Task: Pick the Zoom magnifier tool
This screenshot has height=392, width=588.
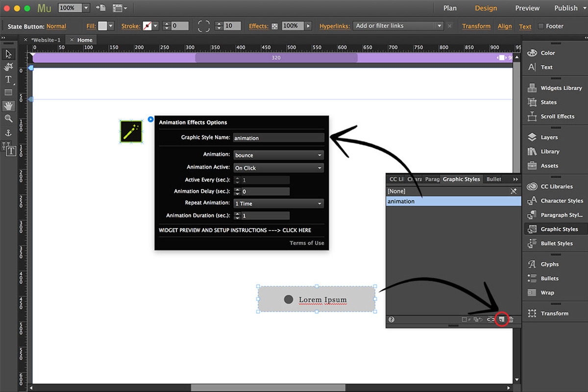Action: (8, 119)
